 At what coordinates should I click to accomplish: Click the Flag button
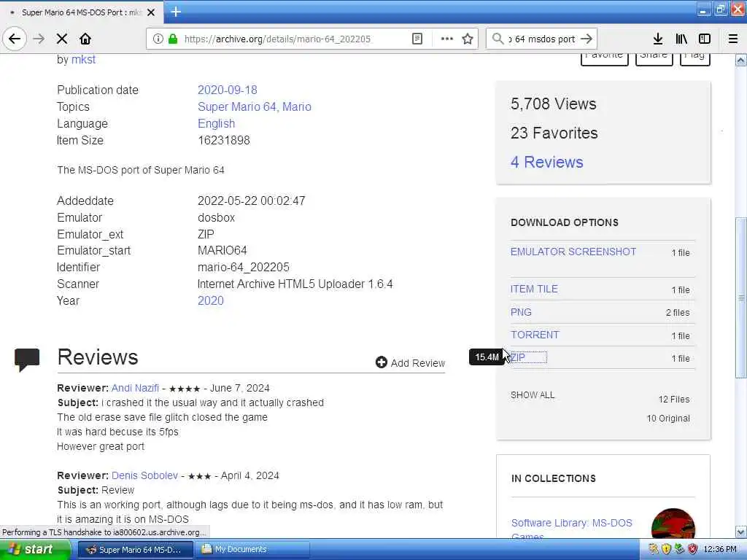pos(694,58)
